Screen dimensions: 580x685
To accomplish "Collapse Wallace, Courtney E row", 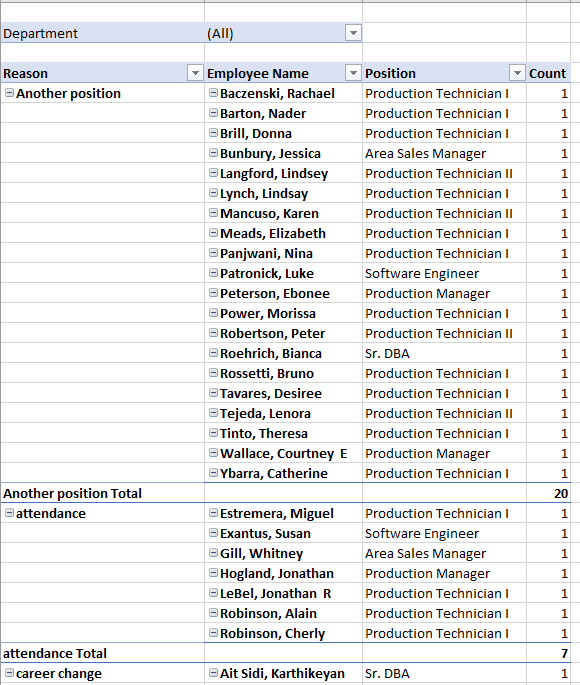I will click(x=213, y=453).
